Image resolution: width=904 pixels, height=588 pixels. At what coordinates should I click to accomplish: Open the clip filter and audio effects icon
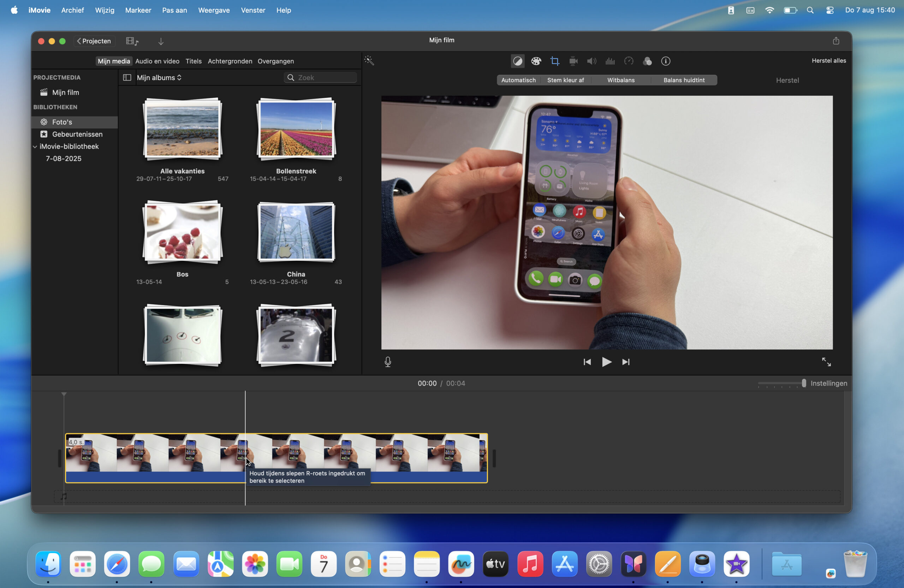[647, 61]
